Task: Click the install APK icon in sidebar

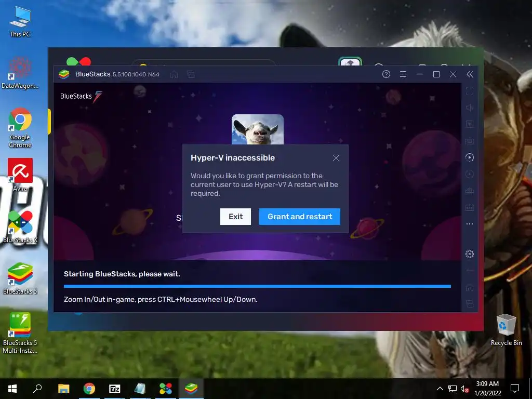Action: 470,207
